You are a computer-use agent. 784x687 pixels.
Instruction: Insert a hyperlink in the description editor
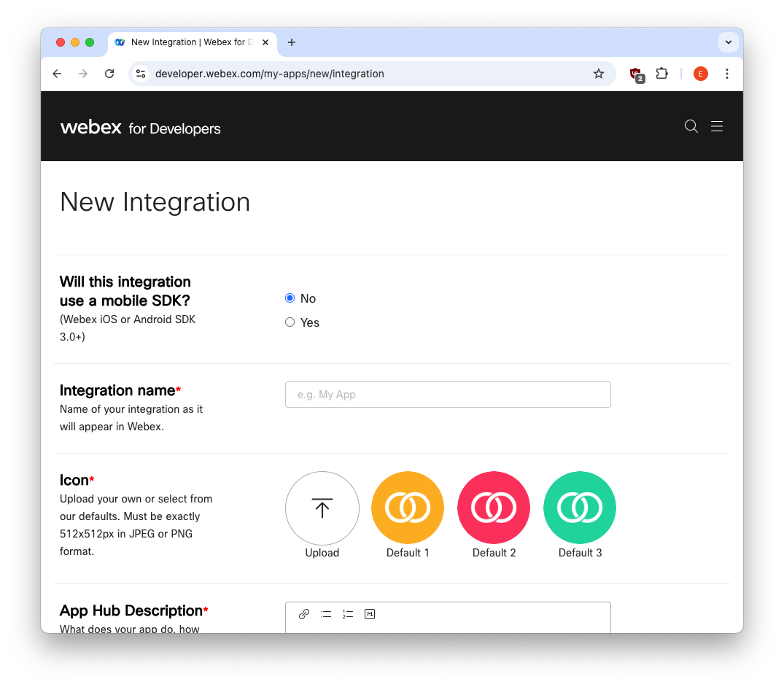click(304, 613)
